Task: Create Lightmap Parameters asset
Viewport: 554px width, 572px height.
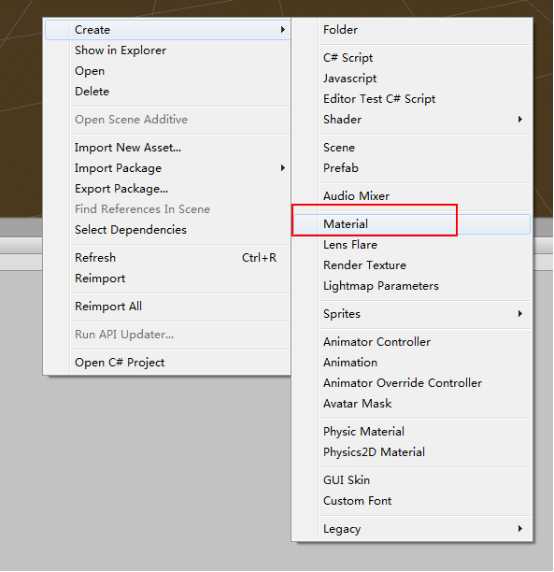Action: [412, 286]
